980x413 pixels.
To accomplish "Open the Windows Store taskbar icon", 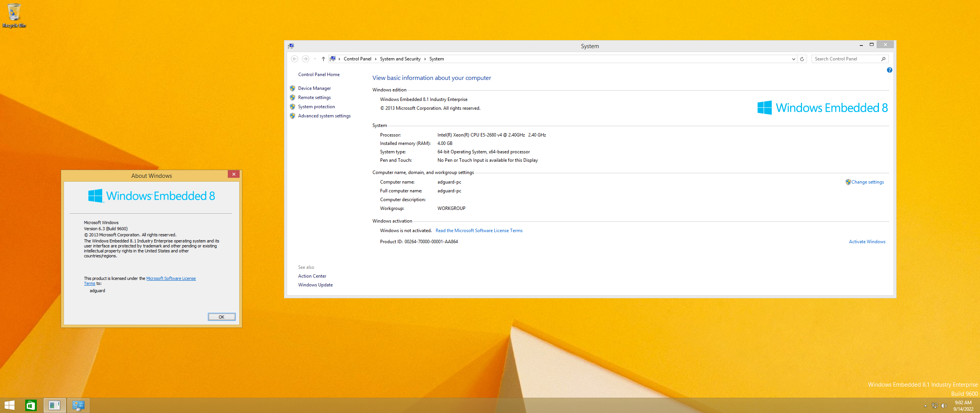I will [x=31, y=405].
